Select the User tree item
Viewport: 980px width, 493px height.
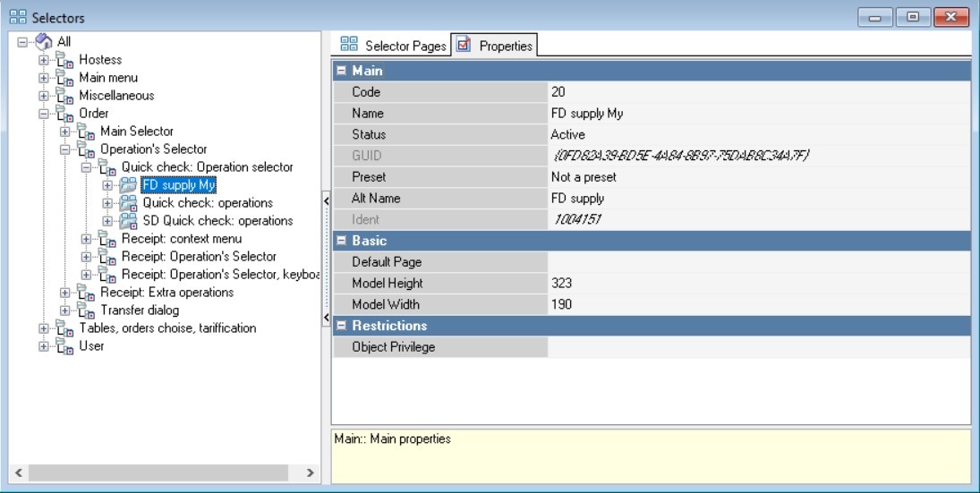(91, 346)
